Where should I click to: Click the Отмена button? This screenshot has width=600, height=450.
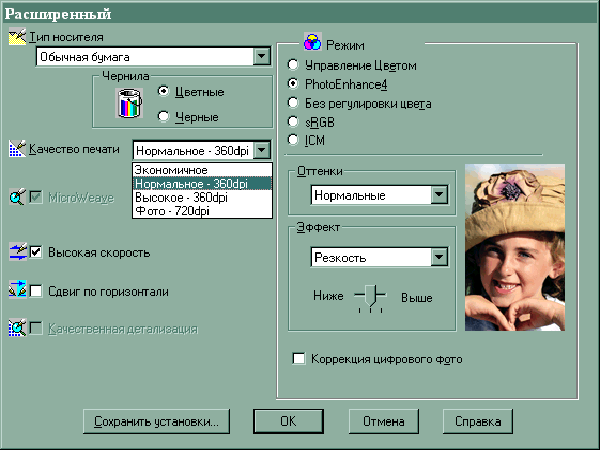(x=383, y=421)
